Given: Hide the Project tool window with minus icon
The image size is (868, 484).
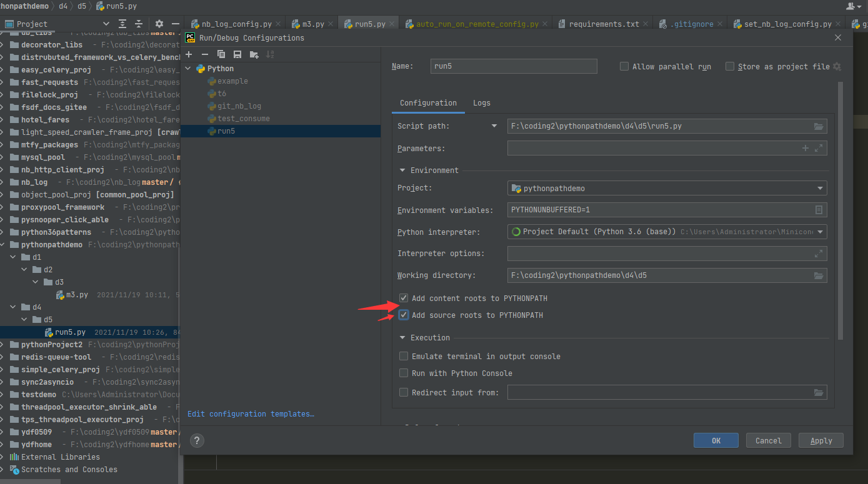Looking at the screenshot, I should (x=176, y=24).
